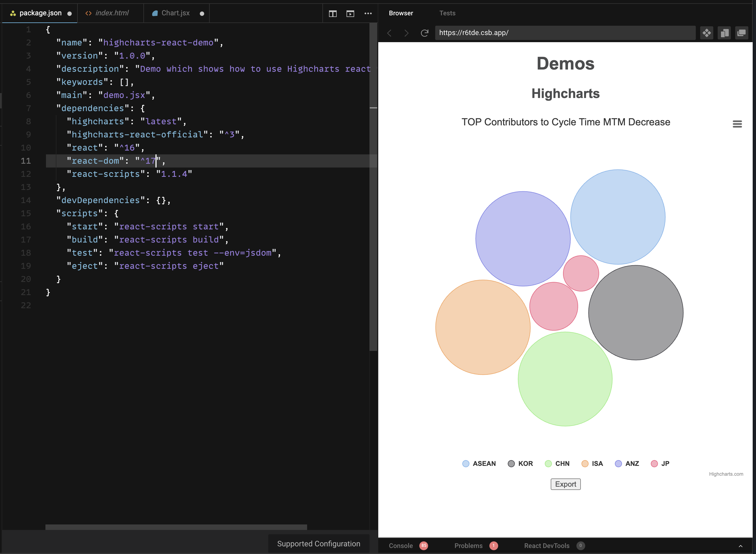
Task: Switch to the Tests tab
Action: tap(447, 13)
